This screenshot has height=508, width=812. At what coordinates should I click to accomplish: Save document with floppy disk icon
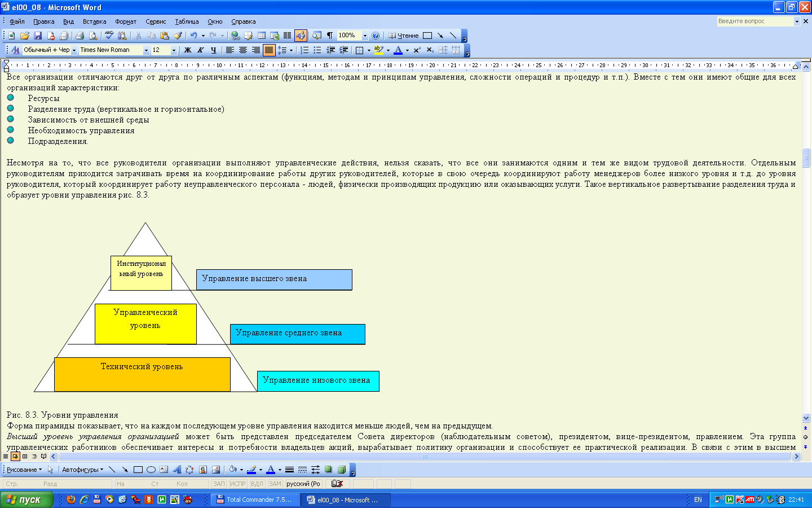tap(38, 36)
